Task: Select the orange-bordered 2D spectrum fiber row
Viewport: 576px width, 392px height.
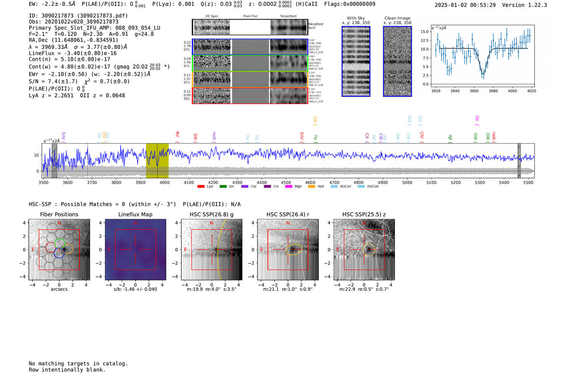Action: [x=250, y=79]
